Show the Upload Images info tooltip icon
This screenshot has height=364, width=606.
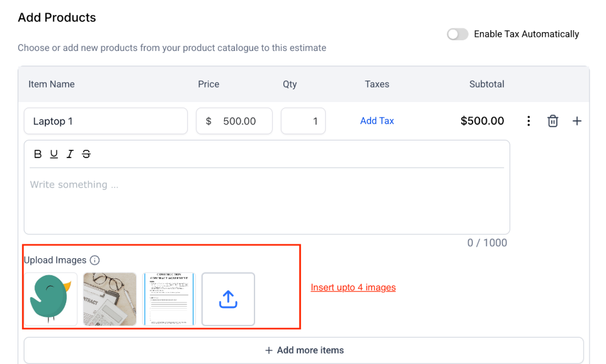click(x=94, y=260)
